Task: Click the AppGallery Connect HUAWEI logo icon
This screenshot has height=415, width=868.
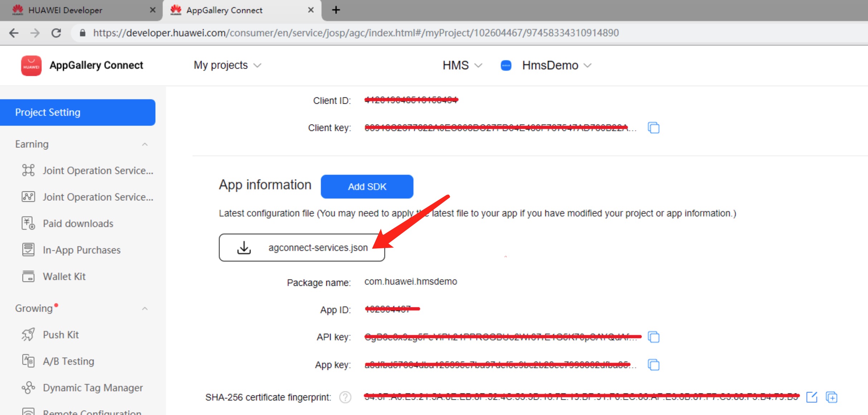Action: pyautogui.click(x=30, y=65)
